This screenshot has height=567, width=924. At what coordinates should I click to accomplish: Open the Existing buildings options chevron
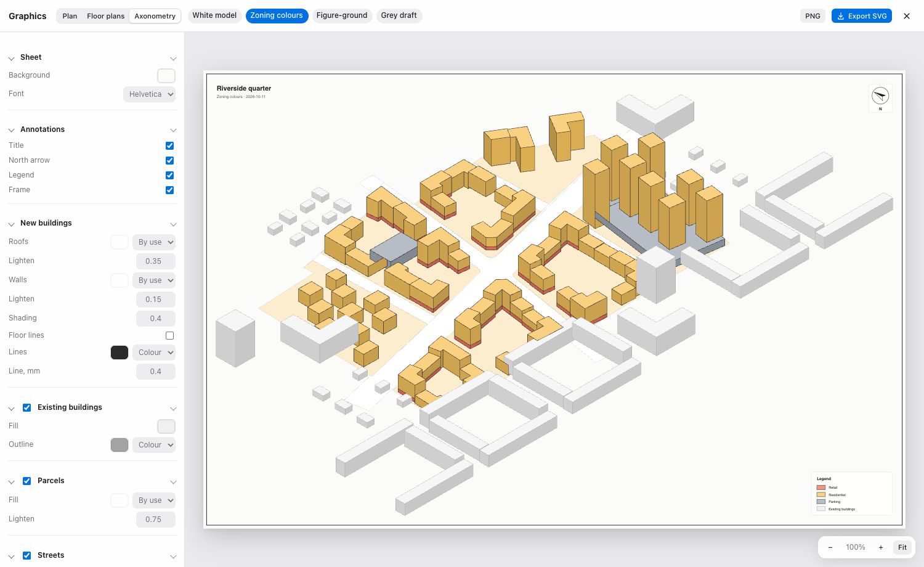pyautogui.click(x=173, y=408)
